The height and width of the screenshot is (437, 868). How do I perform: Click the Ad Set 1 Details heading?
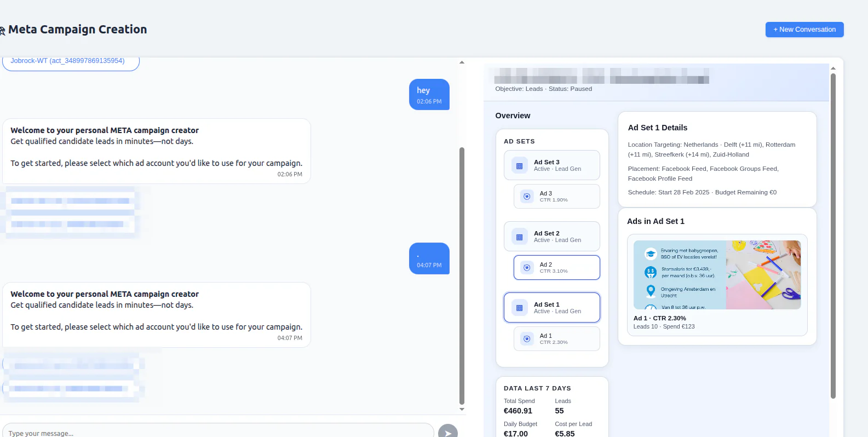(x=657, y=128)
